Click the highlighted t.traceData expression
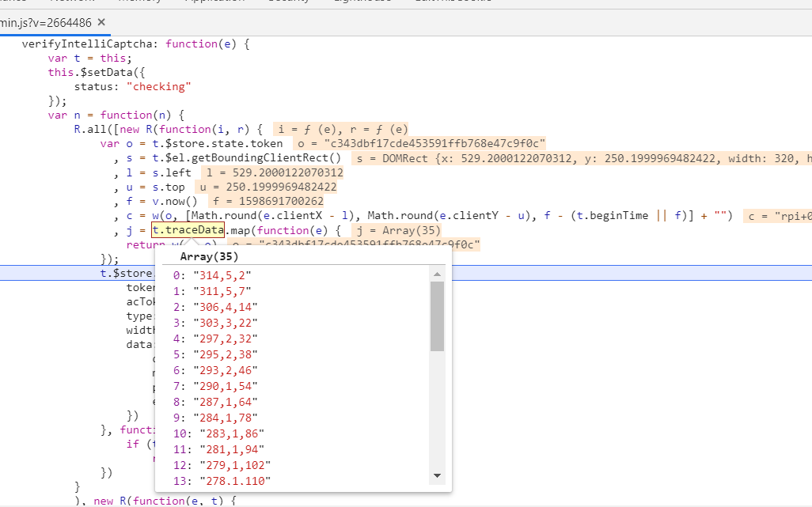Image resolution: width=812 pixels, height=507 pixels. (x=188, y=230)
